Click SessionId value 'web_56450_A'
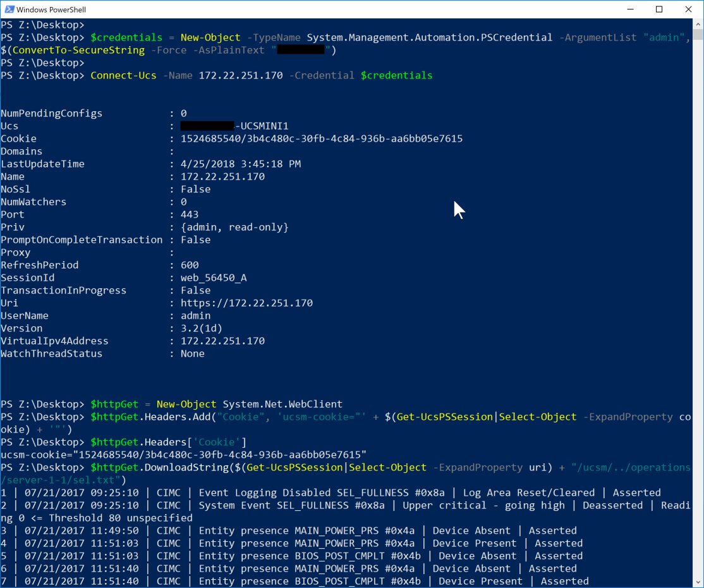The image size is (704, 588). click(214, 278)
